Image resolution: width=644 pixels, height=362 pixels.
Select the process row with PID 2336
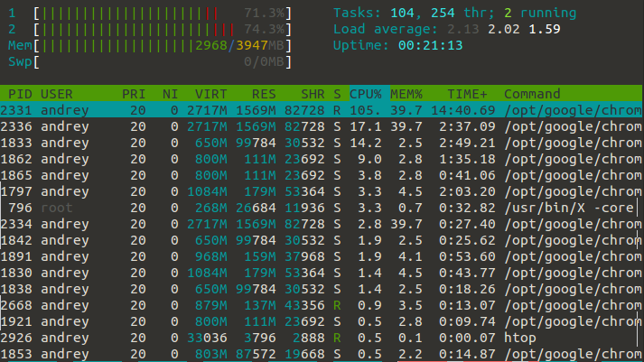pos(322,126)
